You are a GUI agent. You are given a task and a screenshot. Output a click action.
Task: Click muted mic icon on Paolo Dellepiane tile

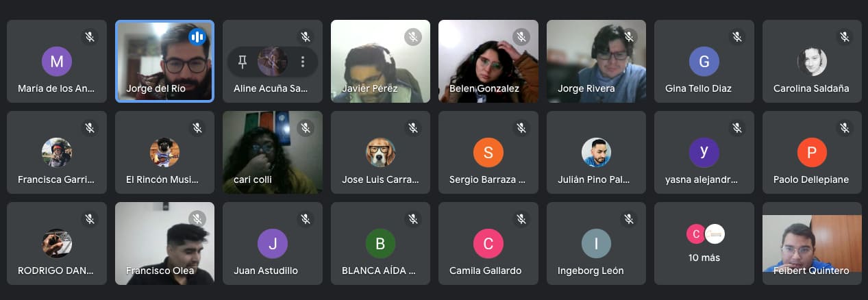pos(845,128)
